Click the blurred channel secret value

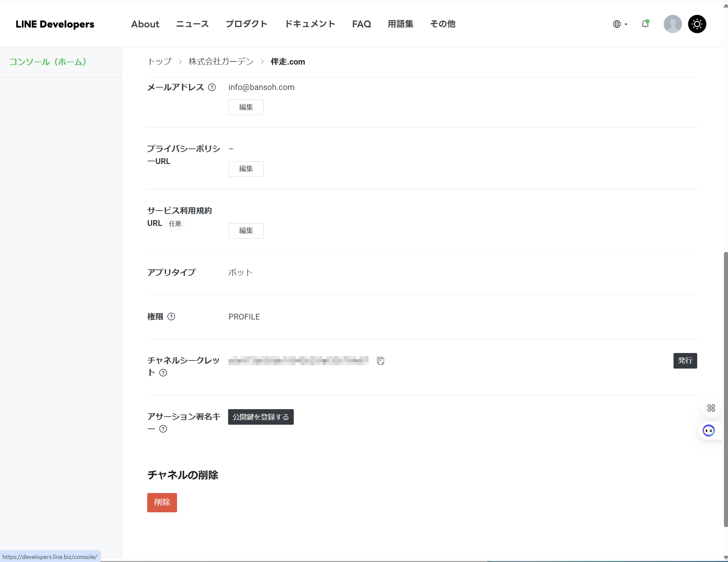tap(299, 361)
